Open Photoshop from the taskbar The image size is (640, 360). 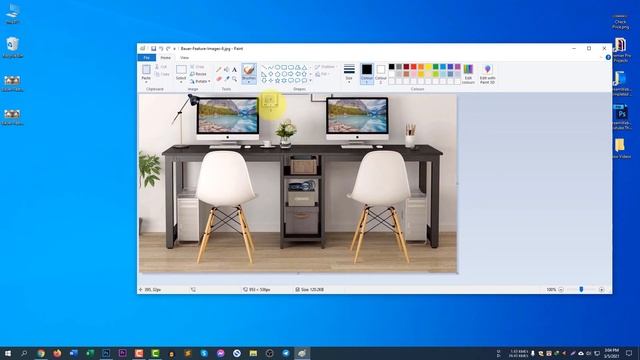pos(106,353)
